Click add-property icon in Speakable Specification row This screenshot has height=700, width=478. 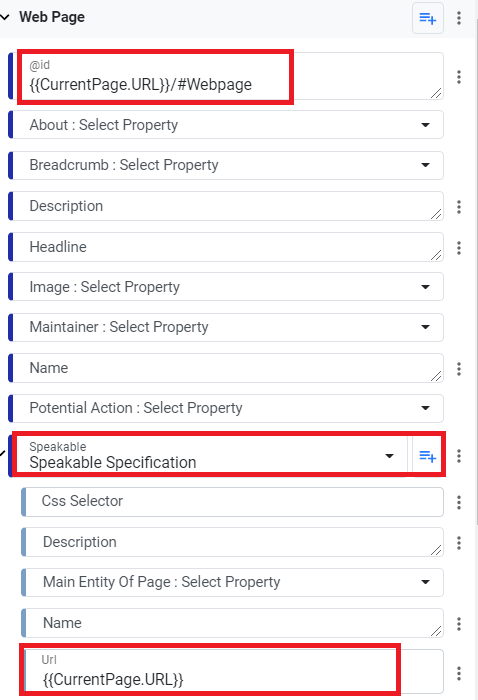coord(427,456)
